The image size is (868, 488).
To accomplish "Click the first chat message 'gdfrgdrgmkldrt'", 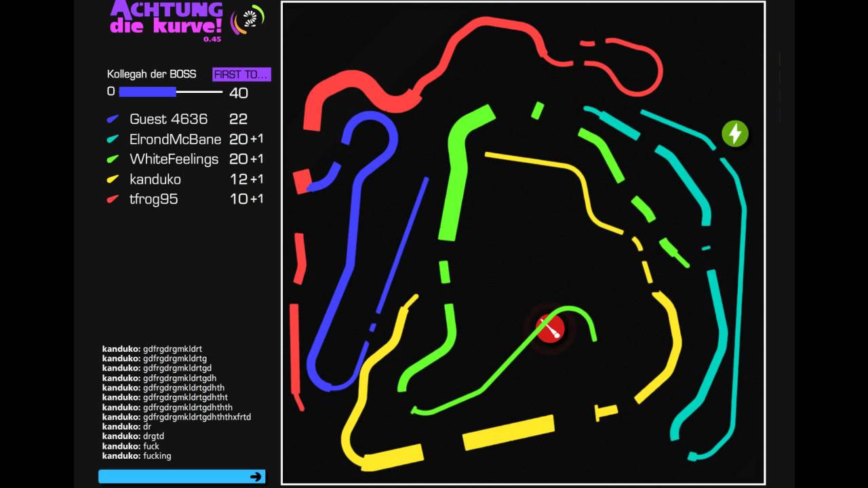I will [x=152, y=350].
